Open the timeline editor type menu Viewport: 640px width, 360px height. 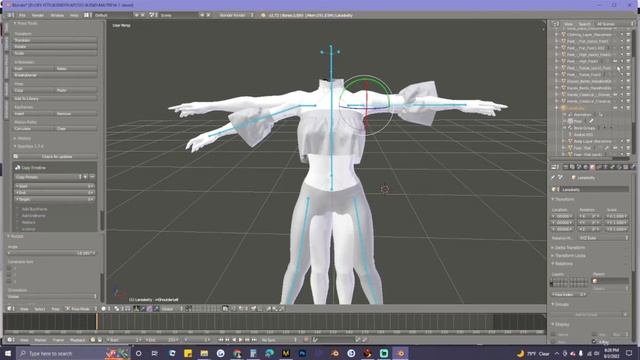pyautogui.click(x=11, y=340)
